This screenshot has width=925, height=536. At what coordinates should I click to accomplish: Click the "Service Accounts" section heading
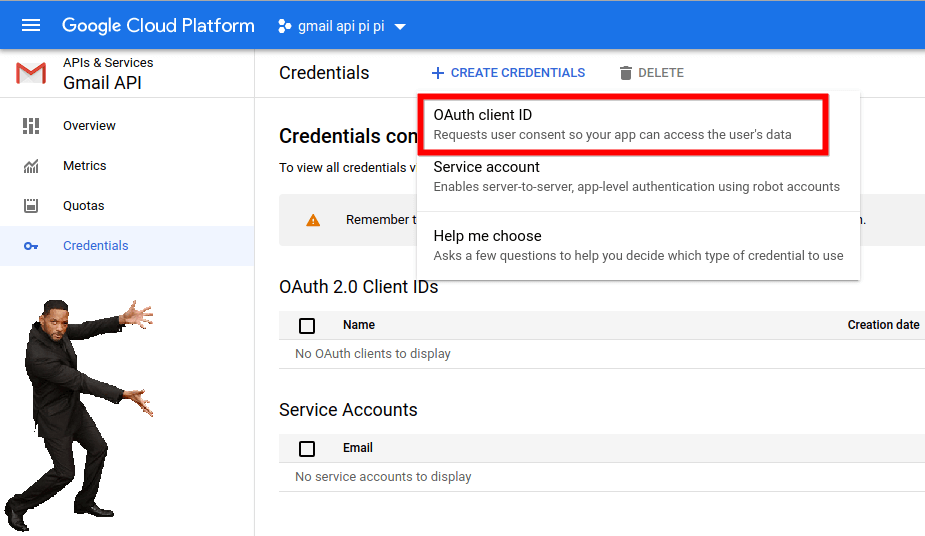348,410
